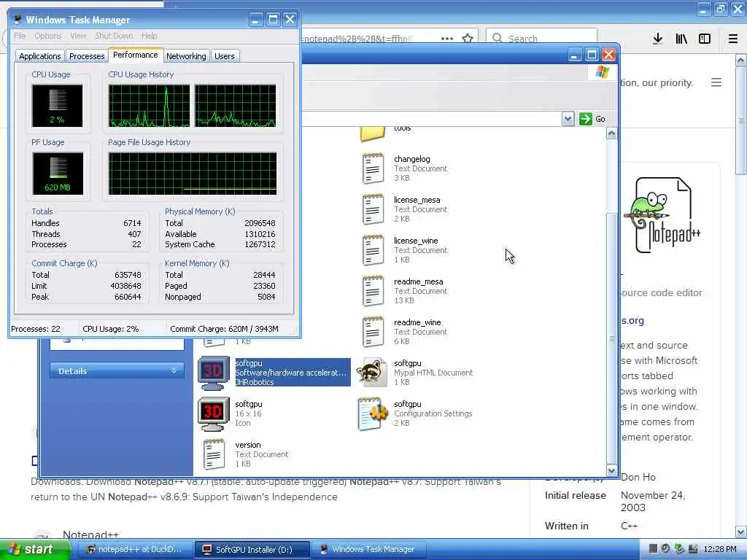Expand the address bar dropdown arrow
This screenshot has height=560, width=747.
(568, 119)
